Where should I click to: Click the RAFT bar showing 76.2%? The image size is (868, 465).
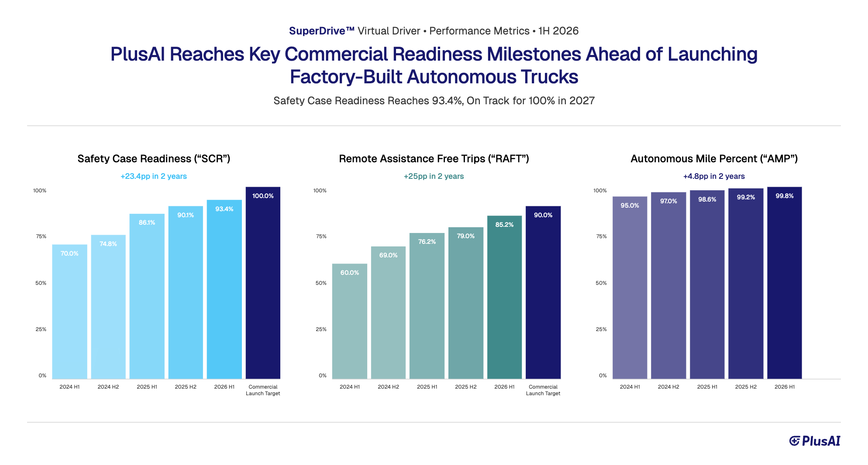tap(427, 306)
